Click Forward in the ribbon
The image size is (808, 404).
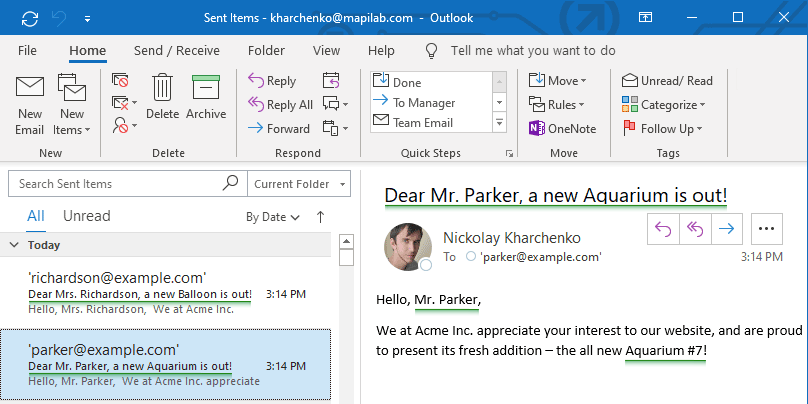click(x=279, y=128)
